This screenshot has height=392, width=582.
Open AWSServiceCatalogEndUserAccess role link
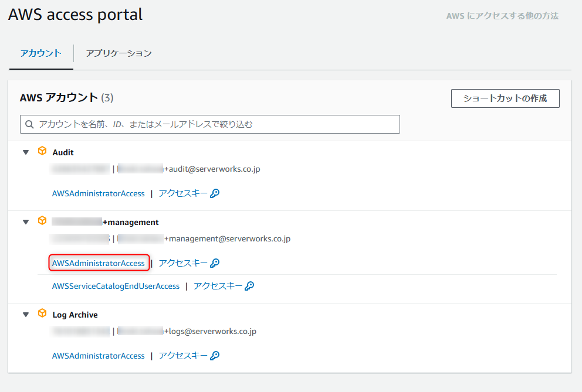click(x=116, y=287)
